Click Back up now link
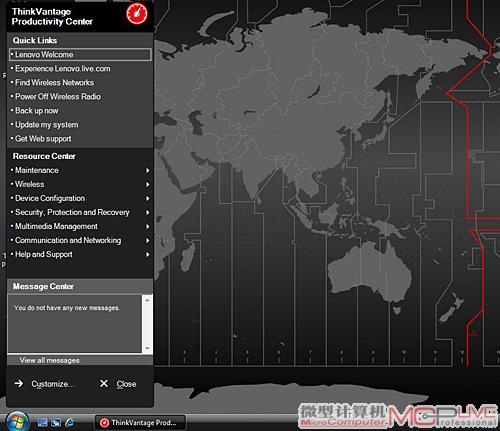 point(37,111)
